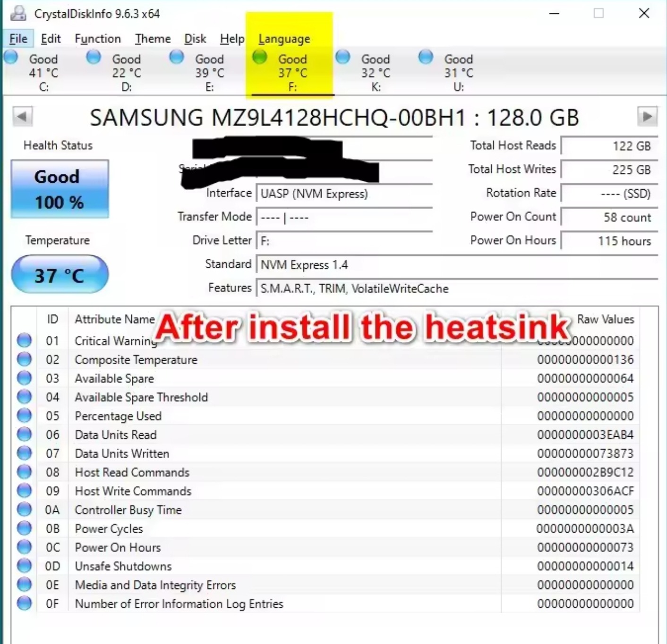Click the Good 100 % health status button
Screen dimensions: 667x644
(x=60, y=189)
